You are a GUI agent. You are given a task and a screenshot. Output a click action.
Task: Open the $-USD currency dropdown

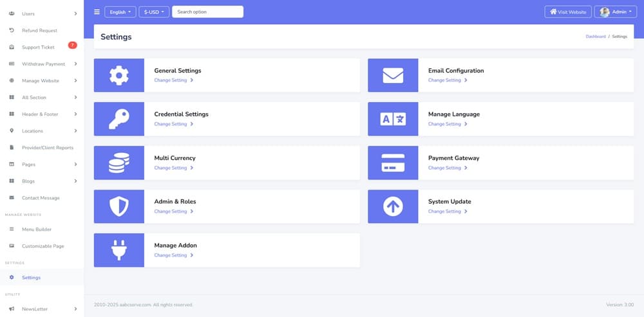(x=154, y=12)
